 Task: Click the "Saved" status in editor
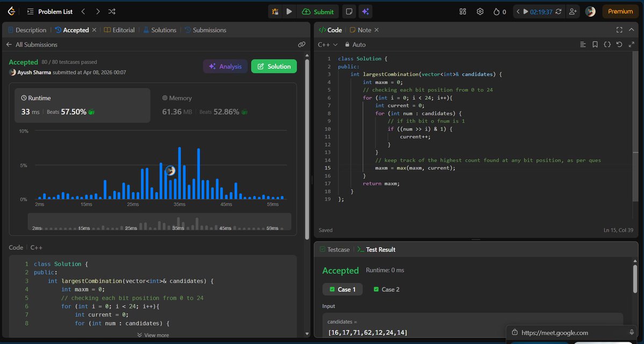pyautogui.click(x=325, y=230)
